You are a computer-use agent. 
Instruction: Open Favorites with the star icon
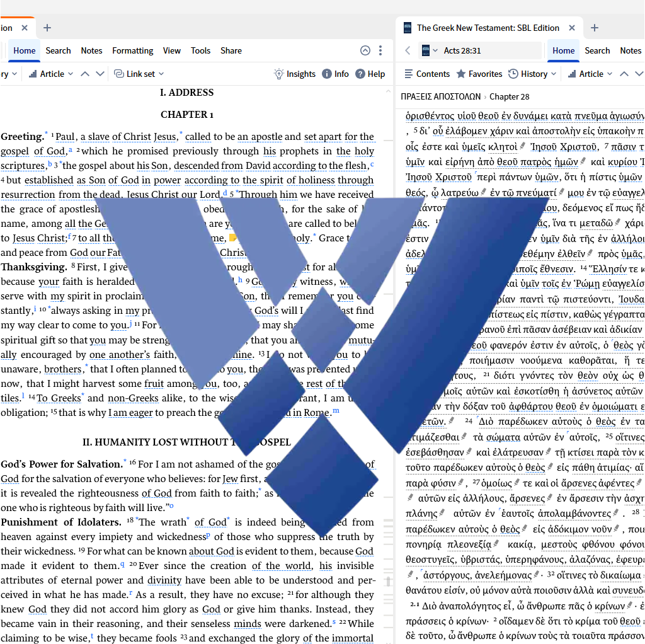(x=479, y=74)
